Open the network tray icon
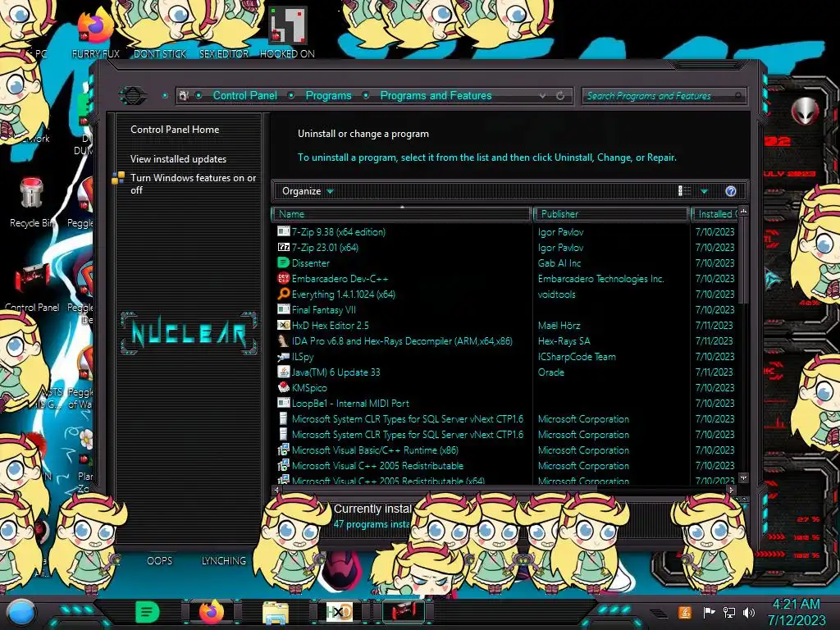The width and height of the screenshot is (840, 630). tap(728, 612)
